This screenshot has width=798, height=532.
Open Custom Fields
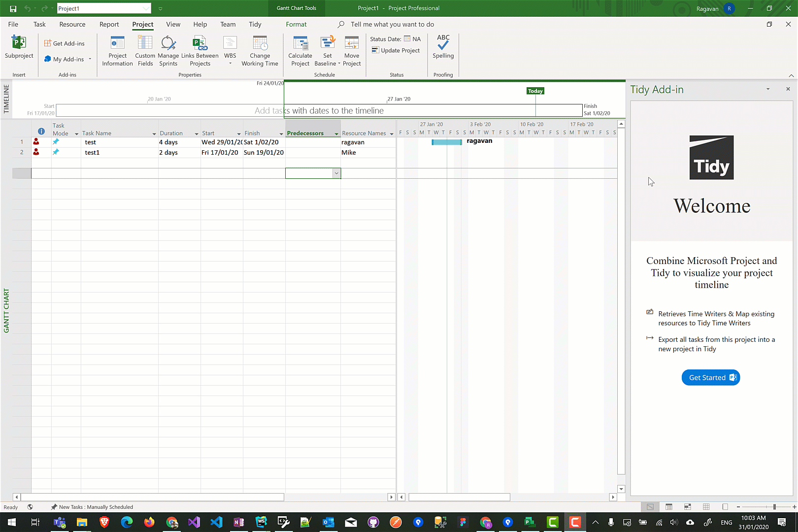(144, 51)
